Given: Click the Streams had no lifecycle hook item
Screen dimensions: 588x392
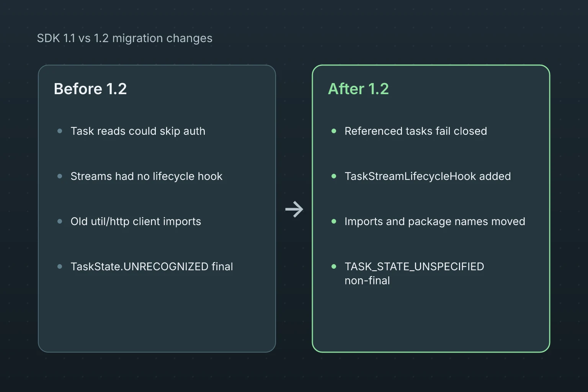Looking at the screenshot, I should (147, 176).
